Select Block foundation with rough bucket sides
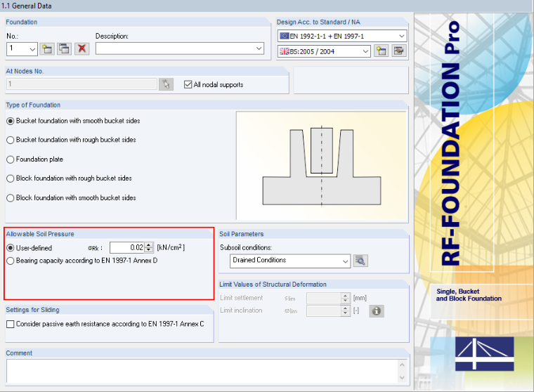534x392 pixels. 11,179
